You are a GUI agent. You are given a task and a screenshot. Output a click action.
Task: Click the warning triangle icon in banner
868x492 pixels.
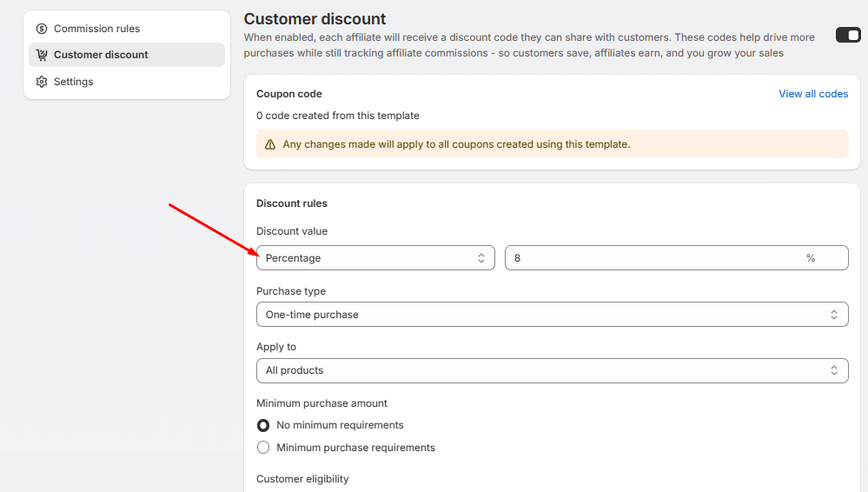[270, 144]
